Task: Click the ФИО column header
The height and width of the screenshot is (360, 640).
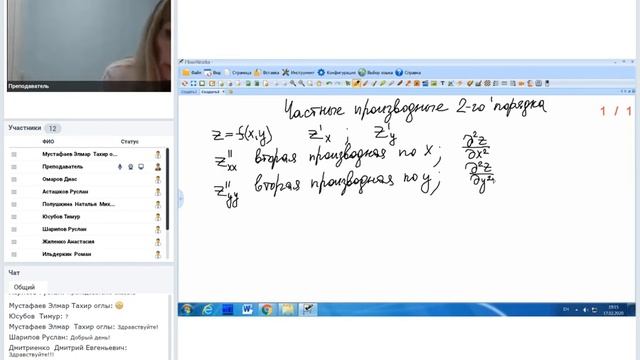Action: pyautogui.click(x=48, y=142)
